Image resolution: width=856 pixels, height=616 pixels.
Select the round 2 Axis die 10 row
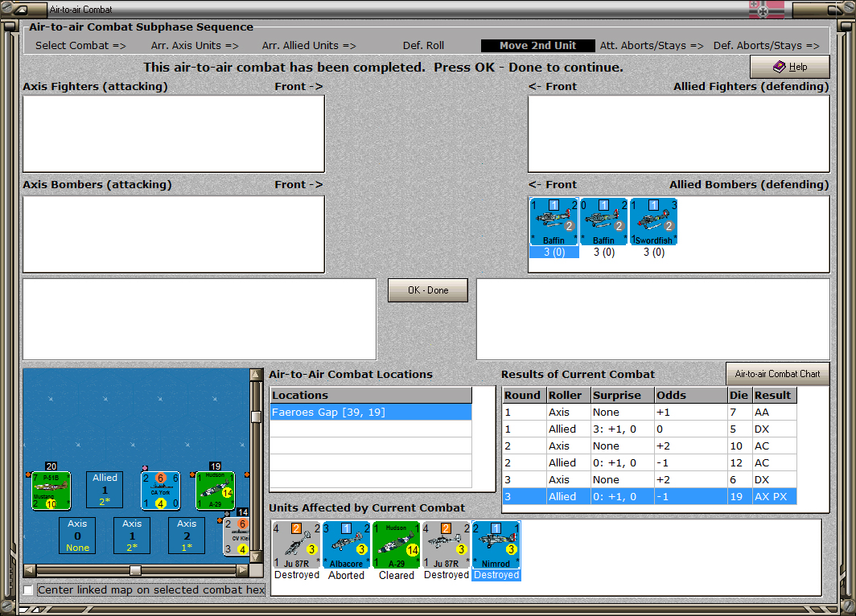[649, 446]
